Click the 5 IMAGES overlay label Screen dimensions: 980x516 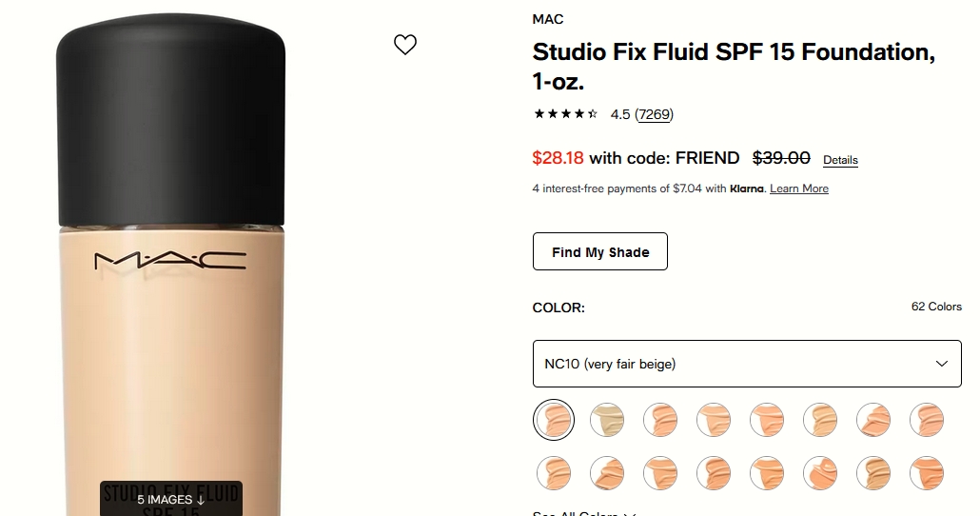(170, 499)
